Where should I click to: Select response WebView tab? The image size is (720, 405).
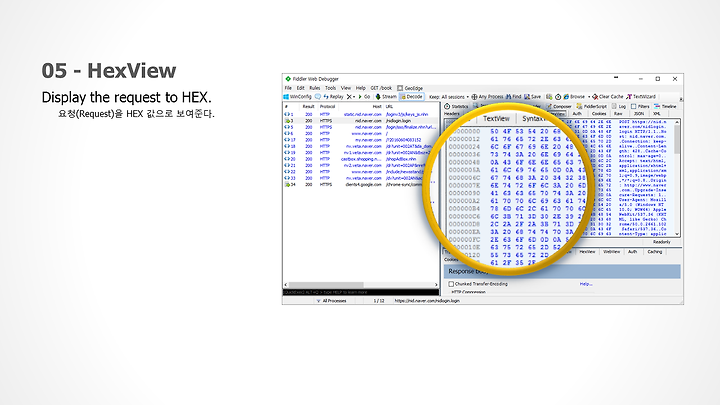pos(611,252)
